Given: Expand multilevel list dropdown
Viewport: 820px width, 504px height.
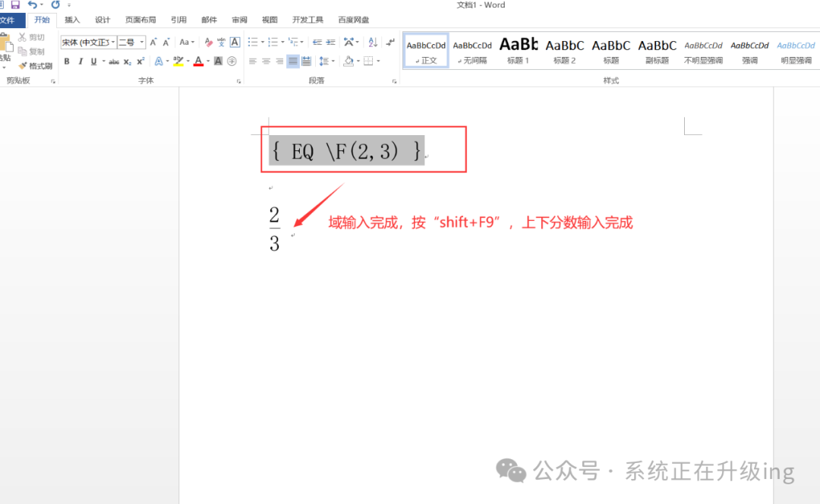Looking at the screenshot, I should pos(301,42).
